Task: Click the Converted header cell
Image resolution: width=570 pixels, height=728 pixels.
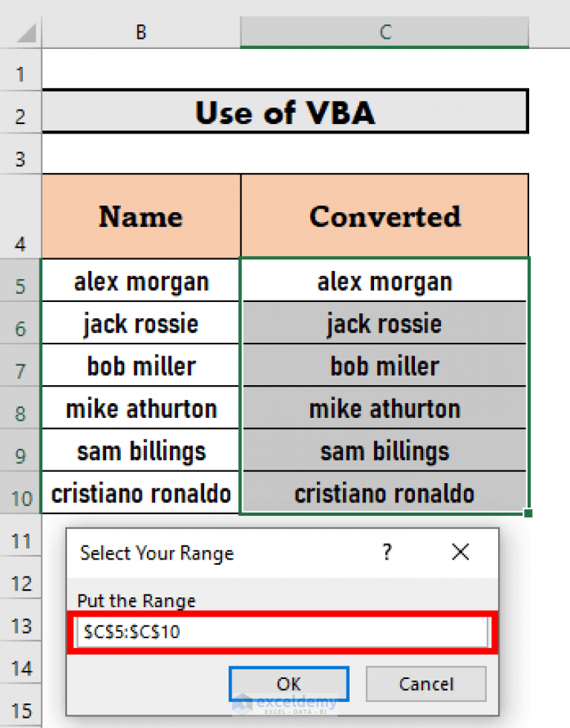Action: tap(384, 216)
